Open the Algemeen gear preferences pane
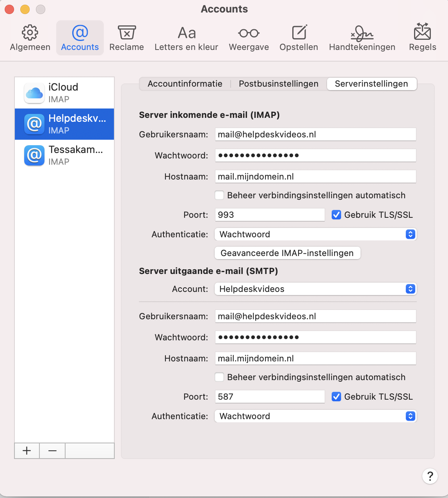448x498 pixels. coord(30,38)
